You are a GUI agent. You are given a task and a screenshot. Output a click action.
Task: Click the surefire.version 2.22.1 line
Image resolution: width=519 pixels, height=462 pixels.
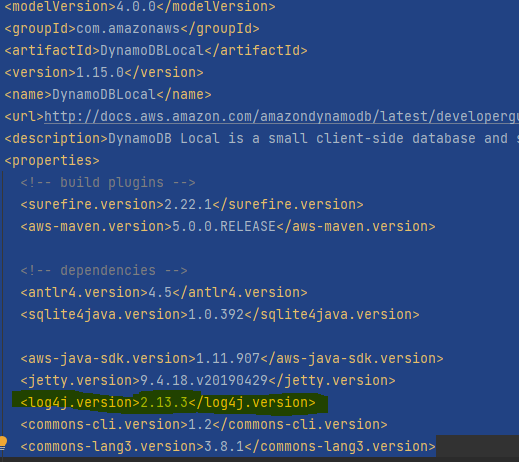(192, 204)
